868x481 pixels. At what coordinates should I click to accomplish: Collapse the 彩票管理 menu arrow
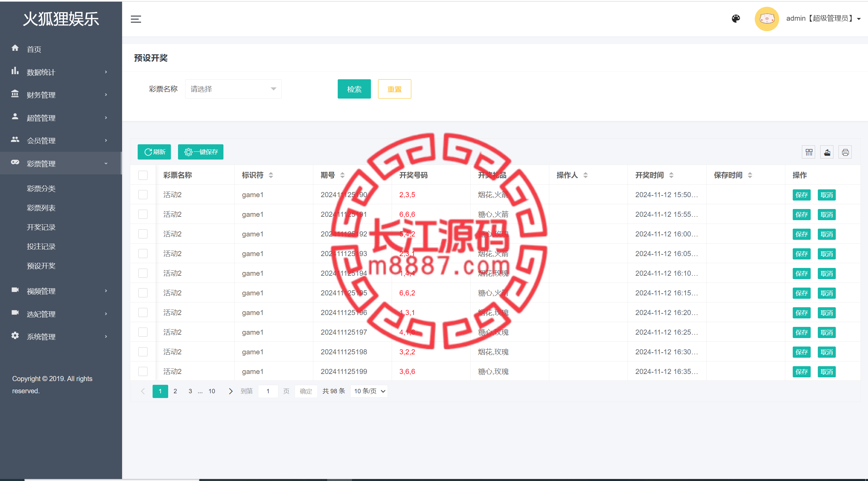pos(106,164)
